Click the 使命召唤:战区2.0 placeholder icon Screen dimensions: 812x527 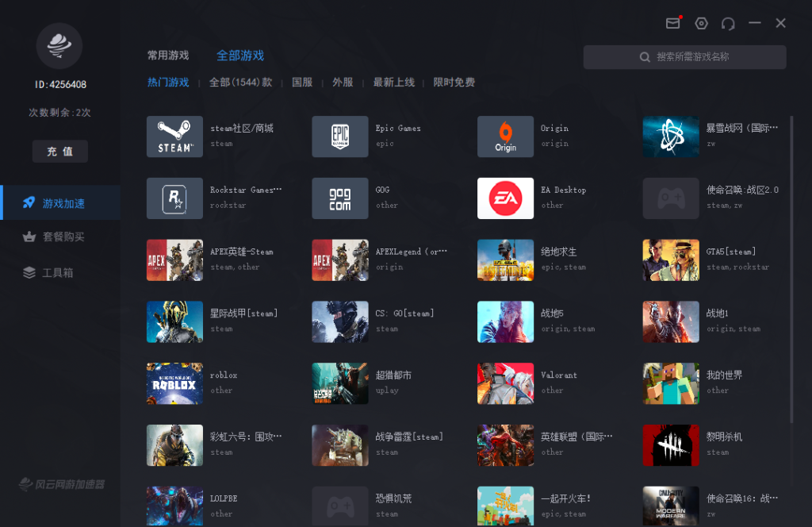point(671,198)
